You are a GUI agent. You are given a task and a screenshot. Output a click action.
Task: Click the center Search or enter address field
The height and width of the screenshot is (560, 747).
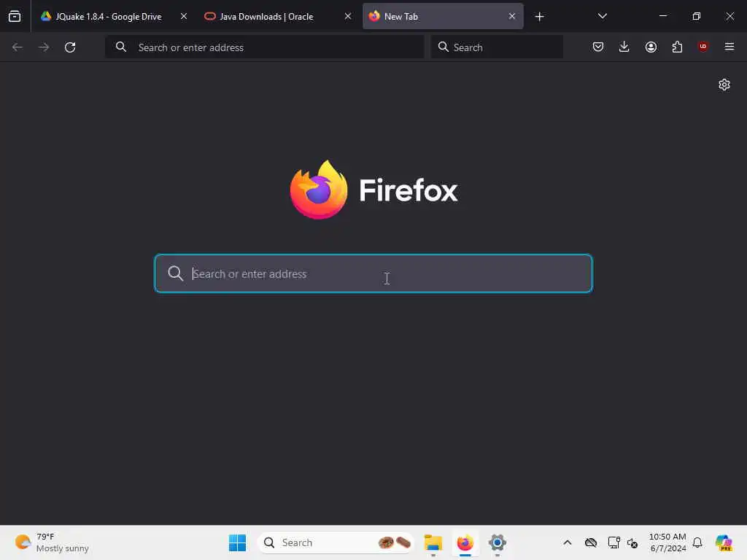[373, 273]
